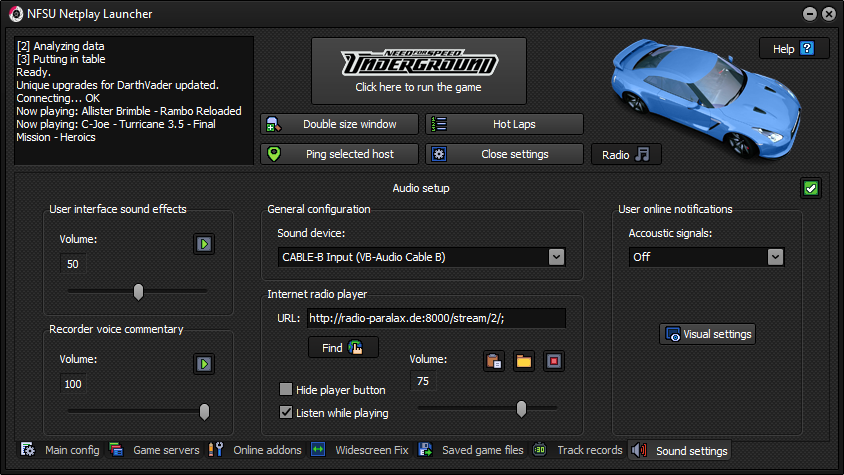The image size is (844, 475).
Task: Minimize the NFSU Netplay Launcher window
Action: 810,14
